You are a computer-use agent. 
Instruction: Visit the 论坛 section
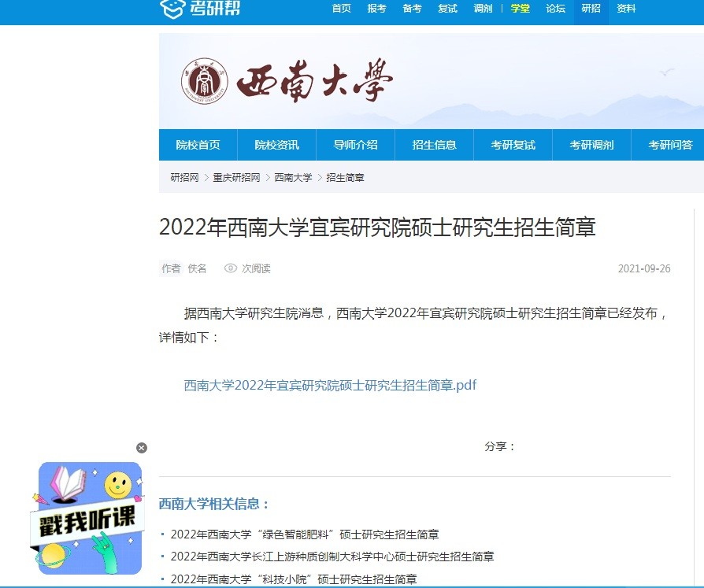(x=555, y=9)
